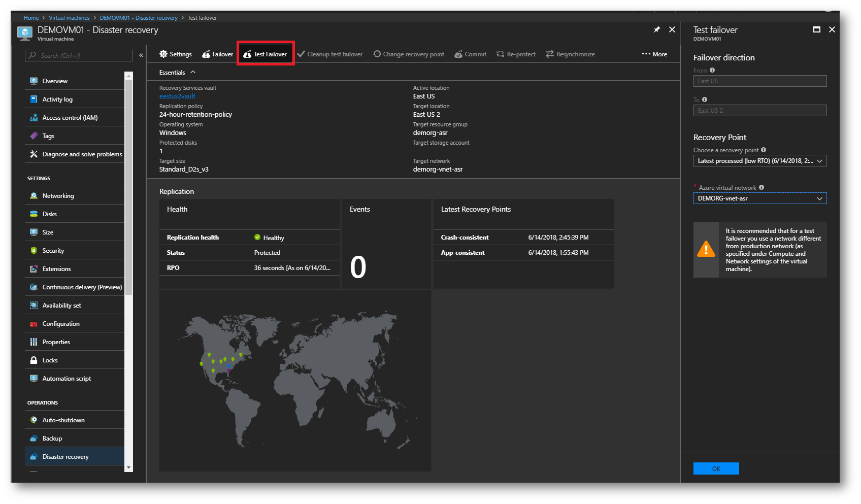The height and width of the screenshot is (504, 861).
Task: Open the More options menu
Action: point(654,54)
